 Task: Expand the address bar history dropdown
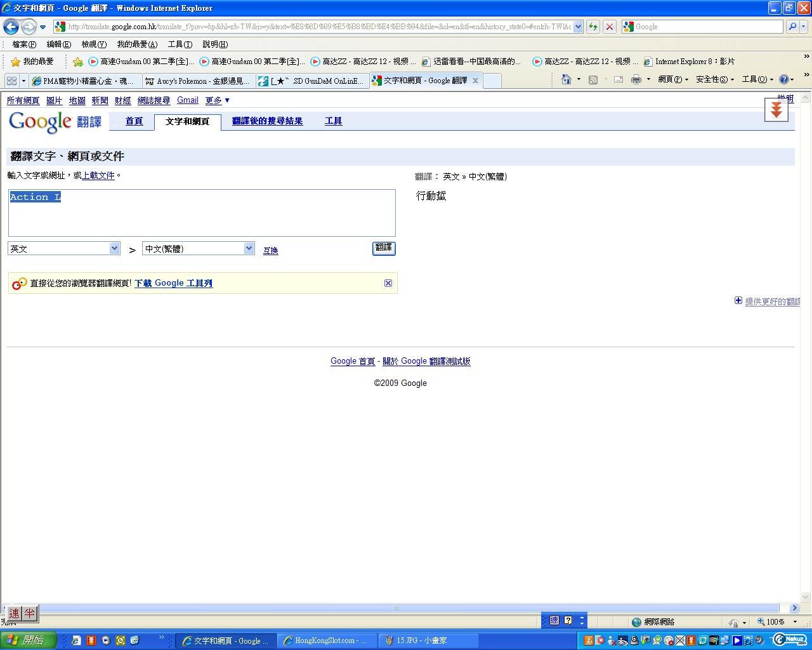(x=578, y=27)
